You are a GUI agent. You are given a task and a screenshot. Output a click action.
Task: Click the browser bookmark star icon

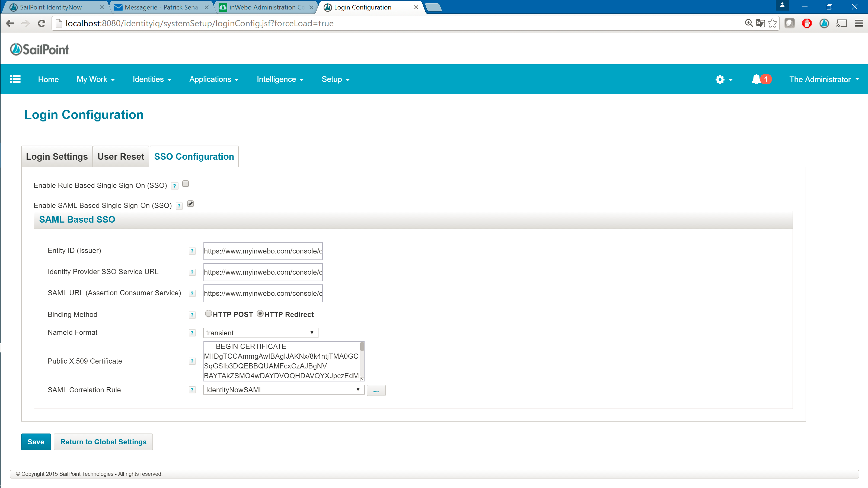pos(773,23)
